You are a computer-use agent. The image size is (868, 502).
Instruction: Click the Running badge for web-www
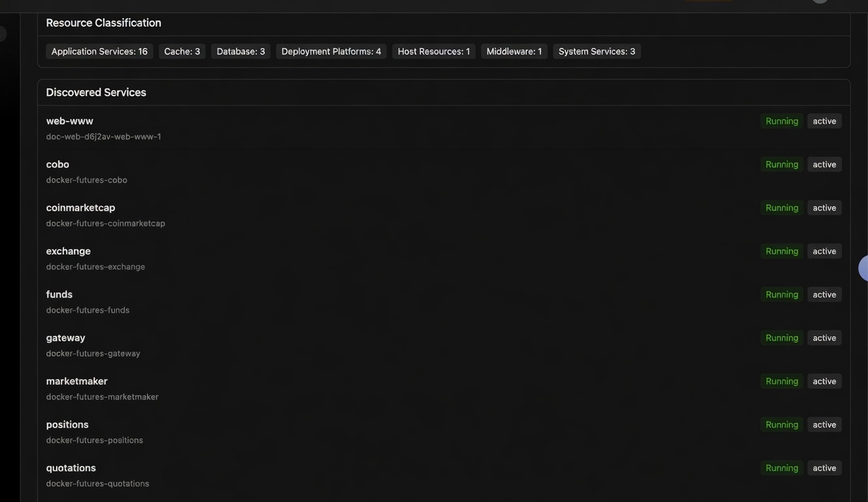click(x=782, y=121)
